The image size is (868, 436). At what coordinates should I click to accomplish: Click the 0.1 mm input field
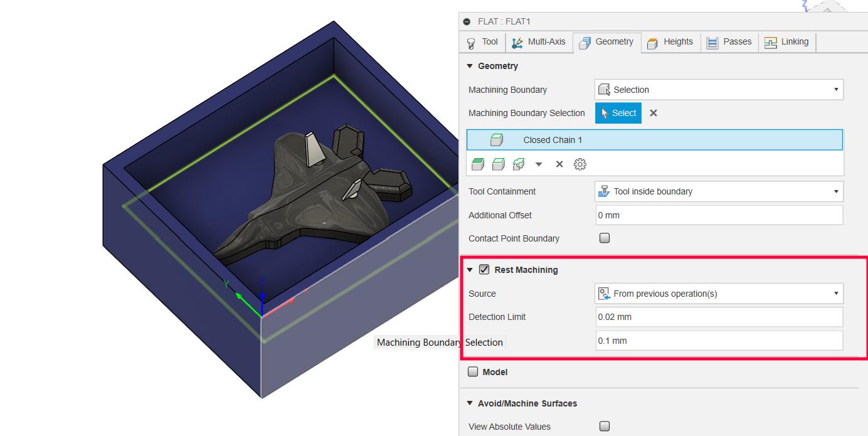click(719, 341)
